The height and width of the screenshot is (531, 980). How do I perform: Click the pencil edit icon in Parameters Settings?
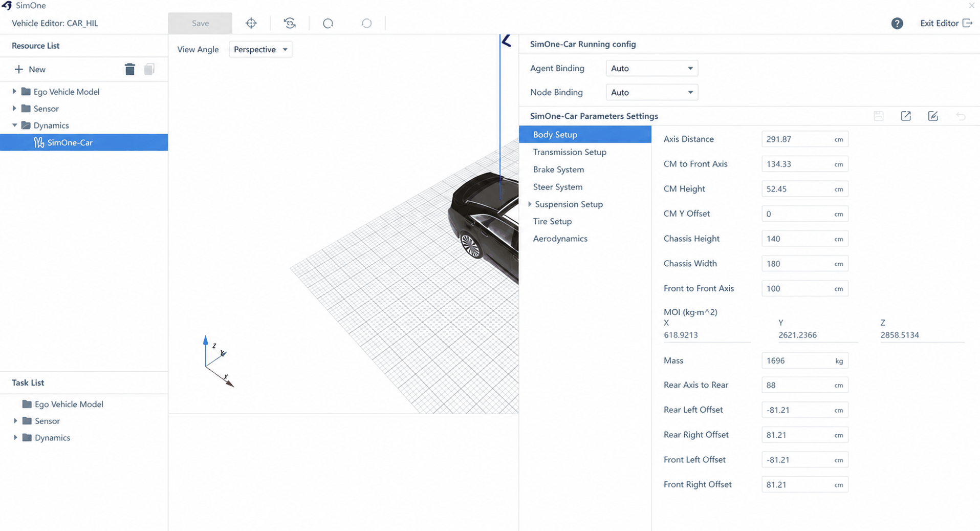pos(933,116)
